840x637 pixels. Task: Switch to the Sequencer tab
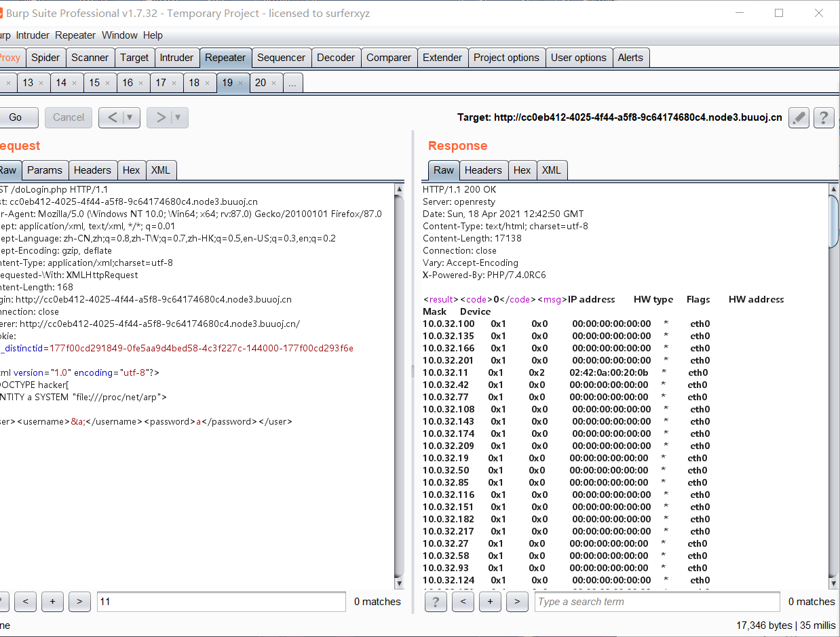coord(282,58)
